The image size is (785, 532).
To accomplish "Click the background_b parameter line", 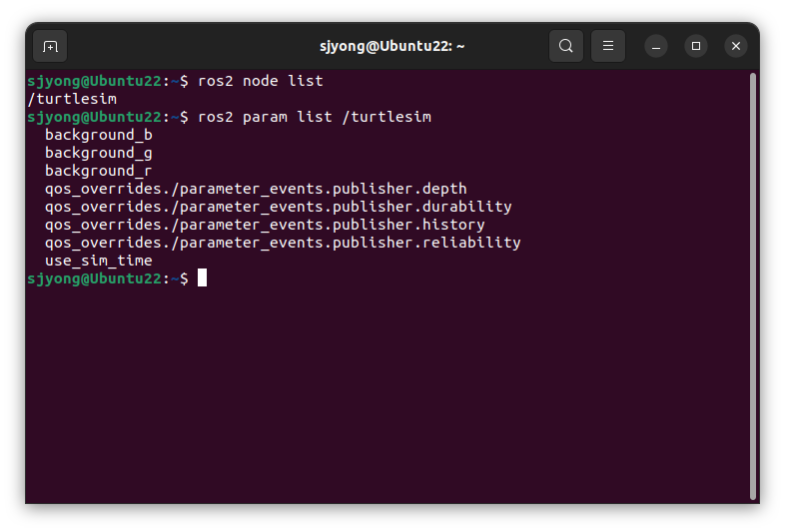I will pyautogui.click(x=99, y=135).
